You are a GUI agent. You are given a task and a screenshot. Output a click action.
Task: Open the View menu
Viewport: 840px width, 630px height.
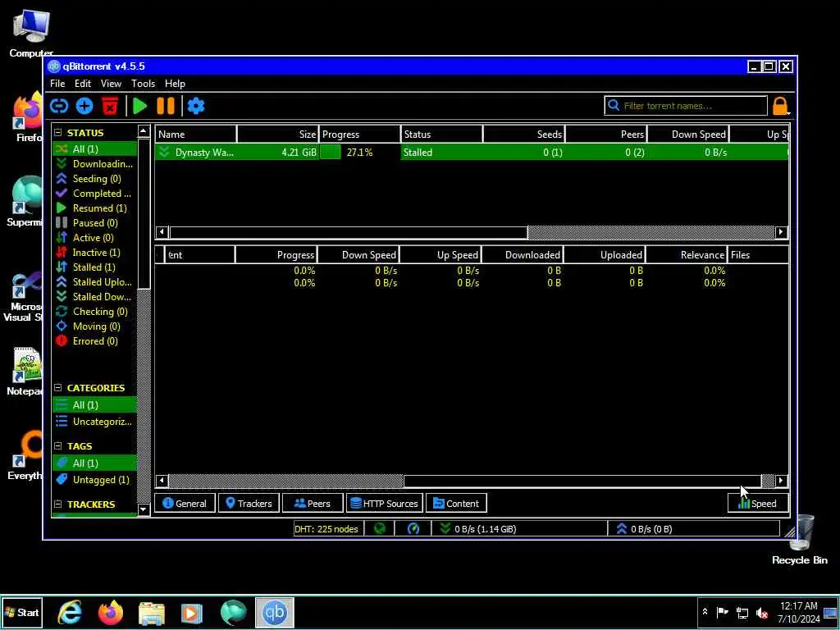(x=111, y=84)
